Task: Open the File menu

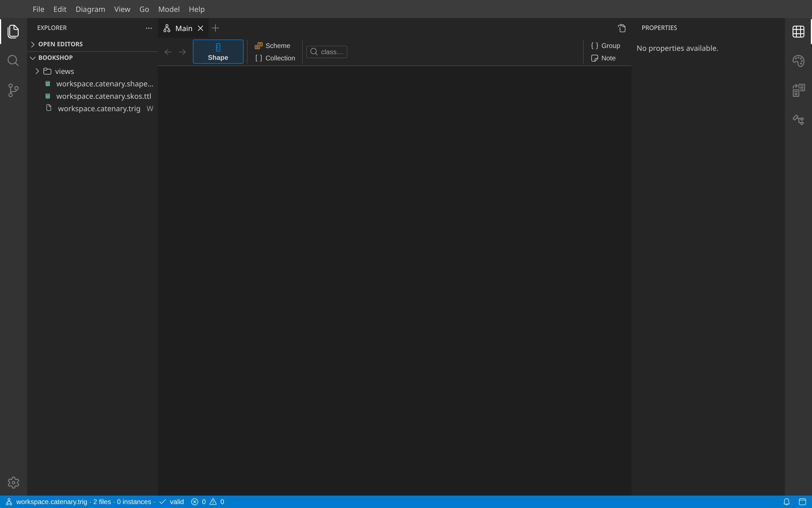Action: [39, 9]
